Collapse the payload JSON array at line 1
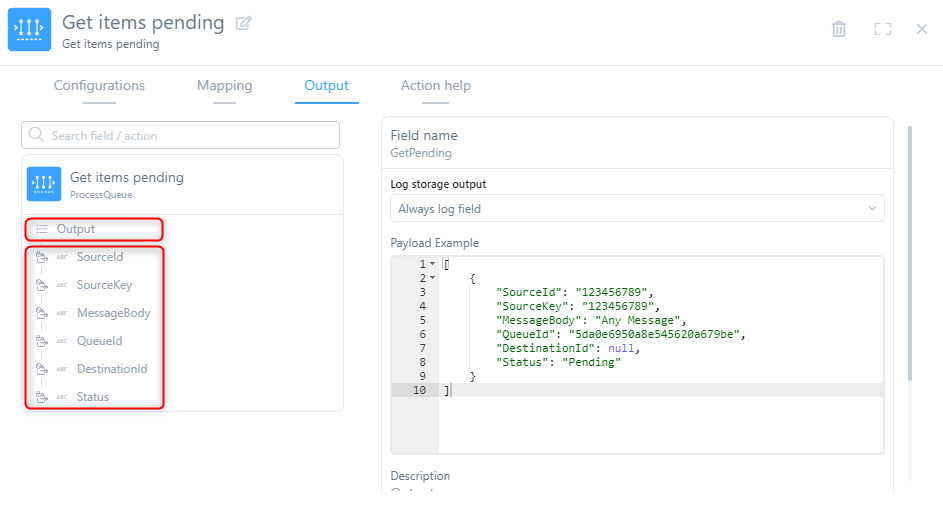 (432, 264)
